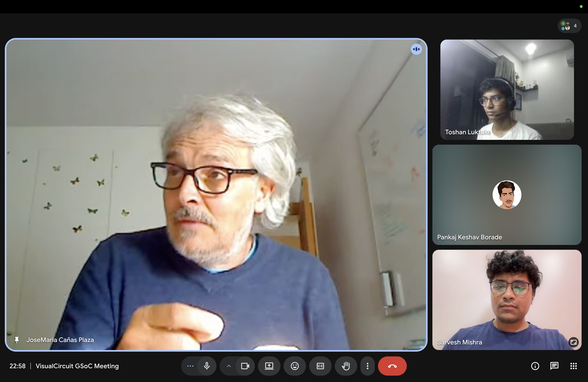Show the participants list badge
Image resolution: width=588 pixels, height=382 pixels.
(x=569, y=26)
